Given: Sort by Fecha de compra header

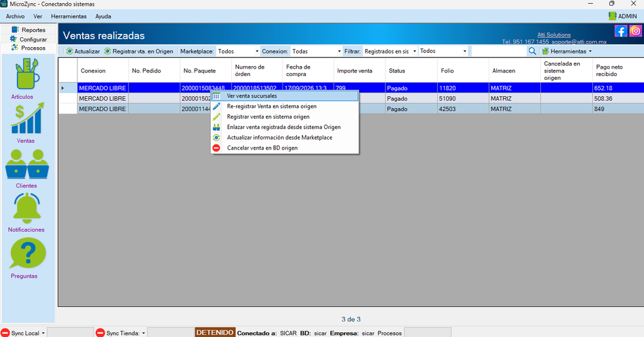Looking at the screenshot, I should (308, 70).
